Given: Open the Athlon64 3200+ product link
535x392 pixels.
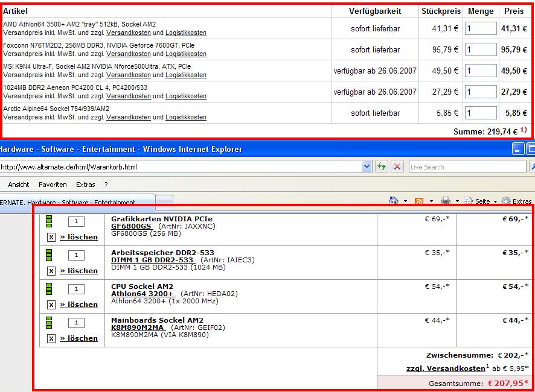Looking at the screenshot, I should pyautogui.click(x=143, y=294).
